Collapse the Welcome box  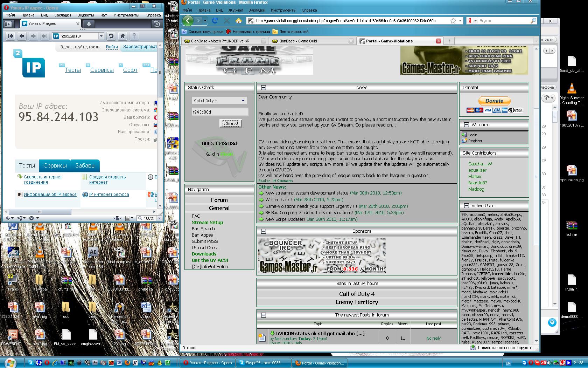click(x=467, y=125)
